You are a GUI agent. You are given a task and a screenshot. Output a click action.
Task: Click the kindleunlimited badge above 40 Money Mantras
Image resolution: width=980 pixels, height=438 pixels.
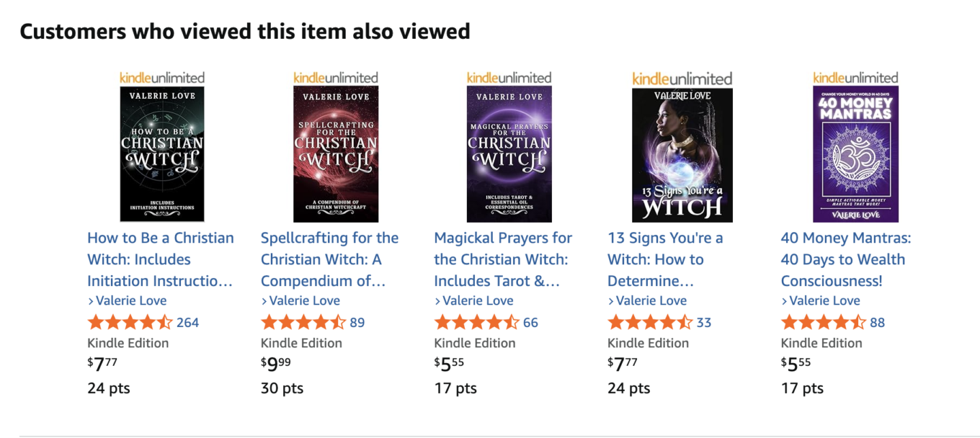pyautogui.click(x=855, y=78)
